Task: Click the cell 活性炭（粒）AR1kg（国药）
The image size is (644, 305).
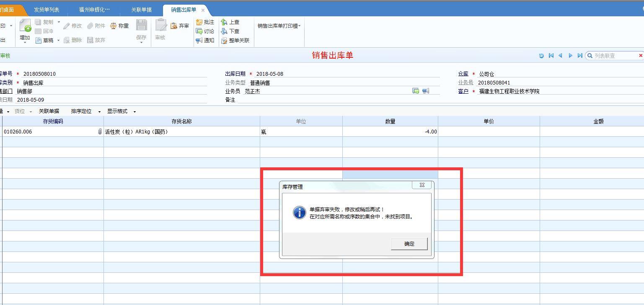Action: coord(181,131)
